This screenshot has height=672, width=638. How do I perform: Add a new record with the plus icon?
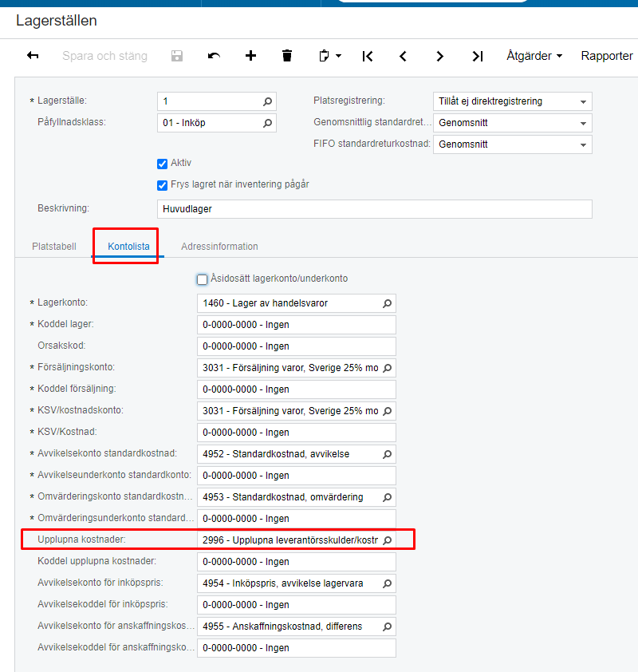(250, 56)
